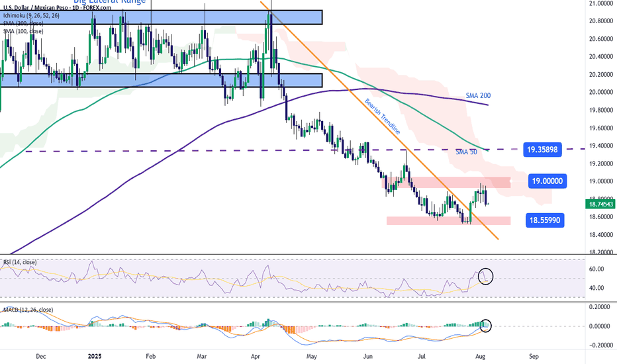617x364 pixels.
Task: Click the 18.60000 price axis tick
Action: [x=601, y=217]
